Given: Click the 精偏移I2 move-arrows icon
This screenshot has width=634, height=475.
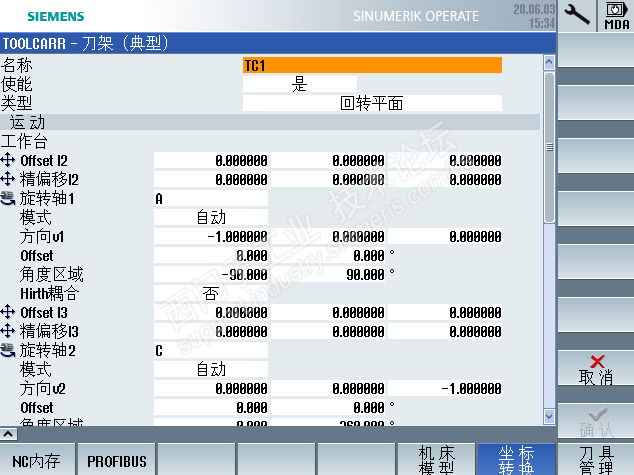Looking at the screenshot, I should pyautogui.click(x=8, y=179).
